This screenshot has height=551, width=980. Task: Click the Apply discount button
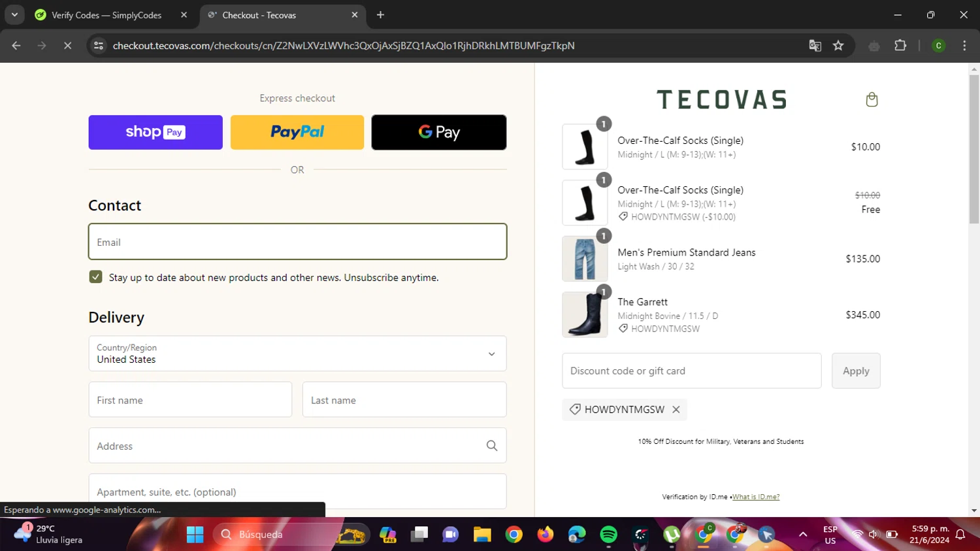click(x=856, y=371)
